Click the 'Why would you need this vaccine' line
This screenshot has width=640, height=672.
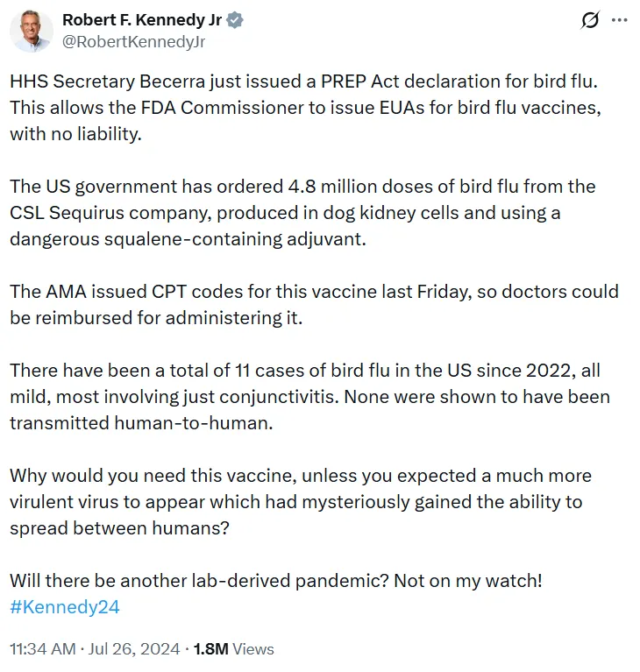301,476
